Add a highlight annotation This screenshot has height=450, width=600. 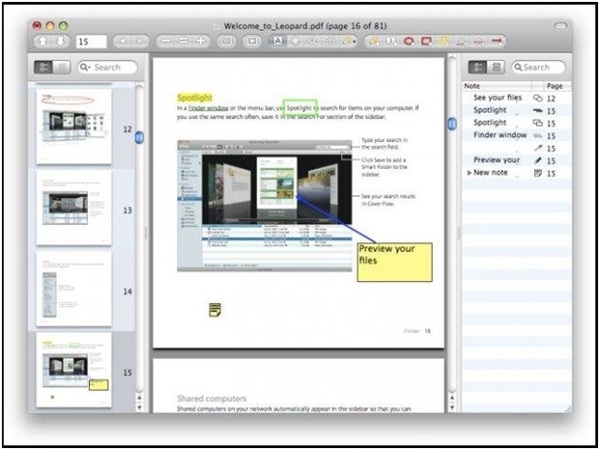[x=444, y=41]
